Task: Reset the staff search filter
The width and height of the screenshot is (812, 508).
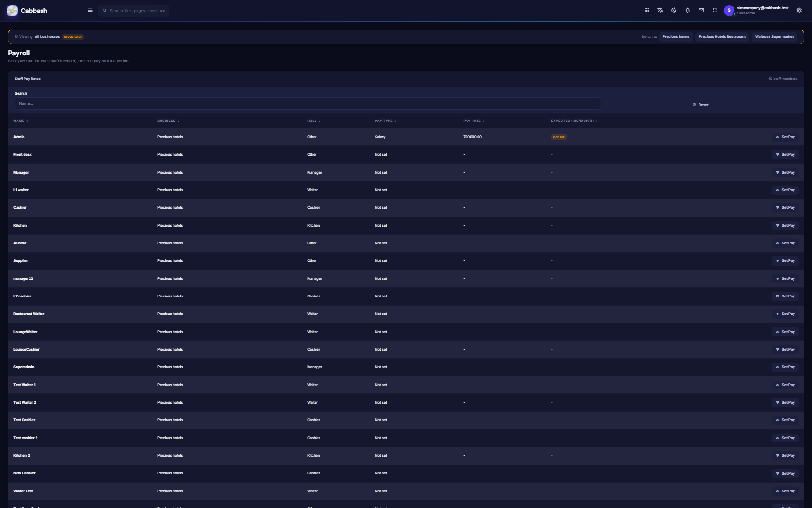Action: [700, 105]
